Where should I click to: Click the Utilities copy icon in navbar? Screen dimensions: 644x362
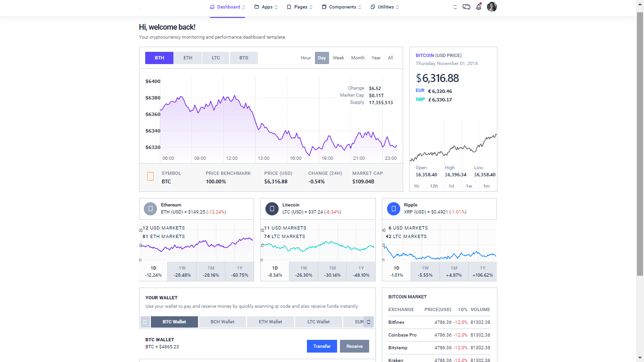pyautogui.click(x=373, y=7)
